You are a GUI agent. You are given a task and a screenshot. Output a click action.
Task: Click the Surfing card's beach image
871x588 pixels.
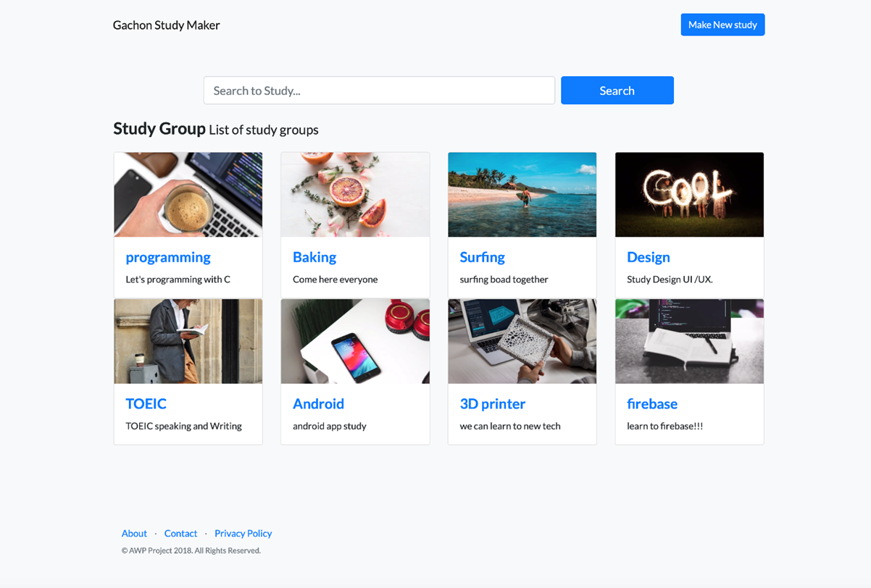(522, 194)
